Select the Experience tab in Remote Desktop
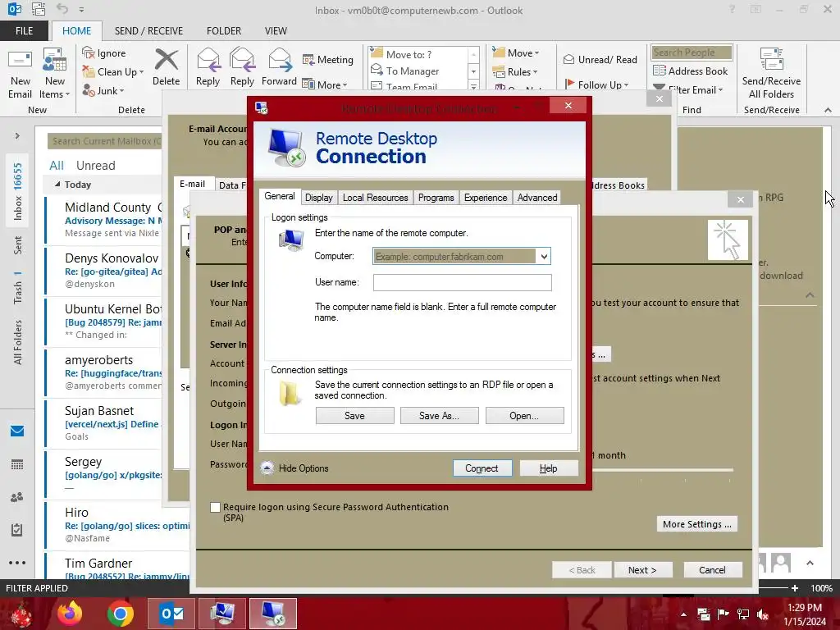Image resolution: width=840 pixels, height=630 pixels. (x=486, y=198)
